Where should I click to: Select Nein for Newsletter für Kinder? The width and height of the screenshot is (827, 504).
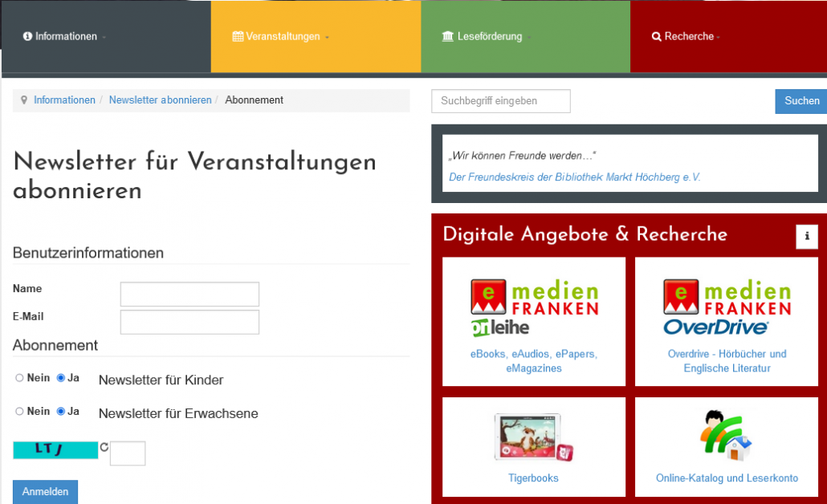pos(19,378)
